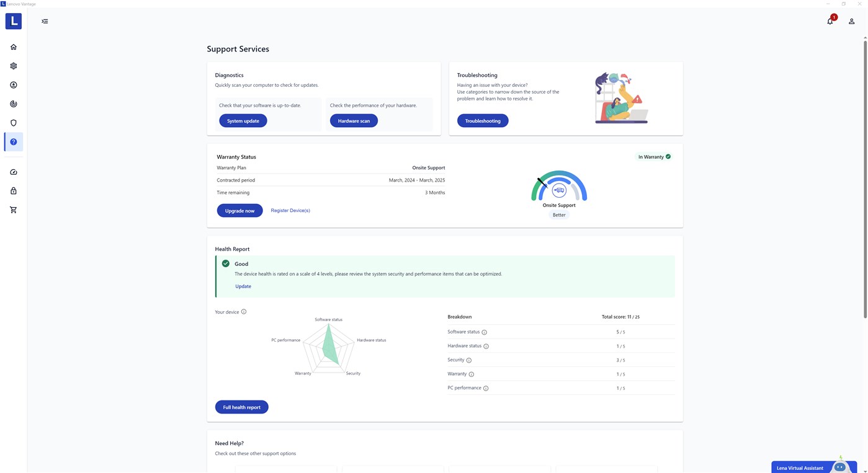Click 'Hardware status' radar chart label
Screen dimensions: 868x473
coord(372,340)
